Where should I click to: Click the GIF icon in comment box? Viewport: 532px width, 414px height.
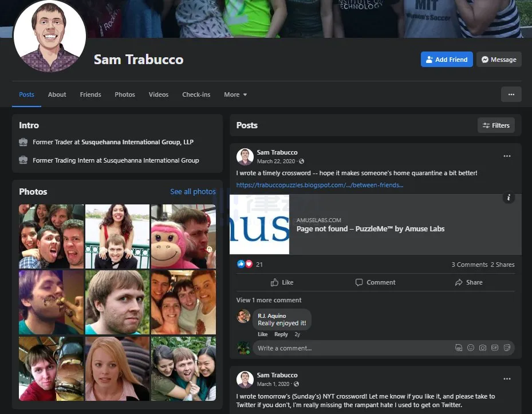tap(494, 348)
